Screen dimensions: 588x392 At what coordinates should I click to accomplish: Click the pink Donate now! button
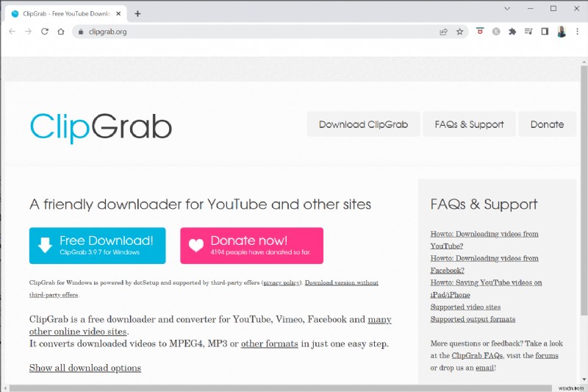click(251, 246)
